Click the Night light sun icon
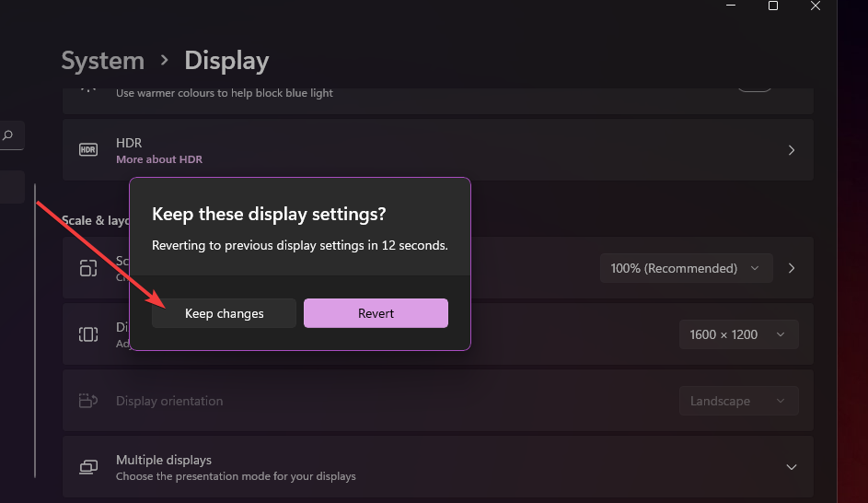The width and height of the screenshot is (868, 503). (88, 87)
